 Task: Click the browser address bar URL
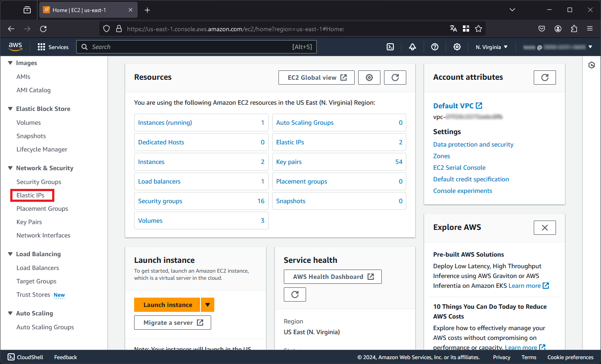[x=235, y=29]
